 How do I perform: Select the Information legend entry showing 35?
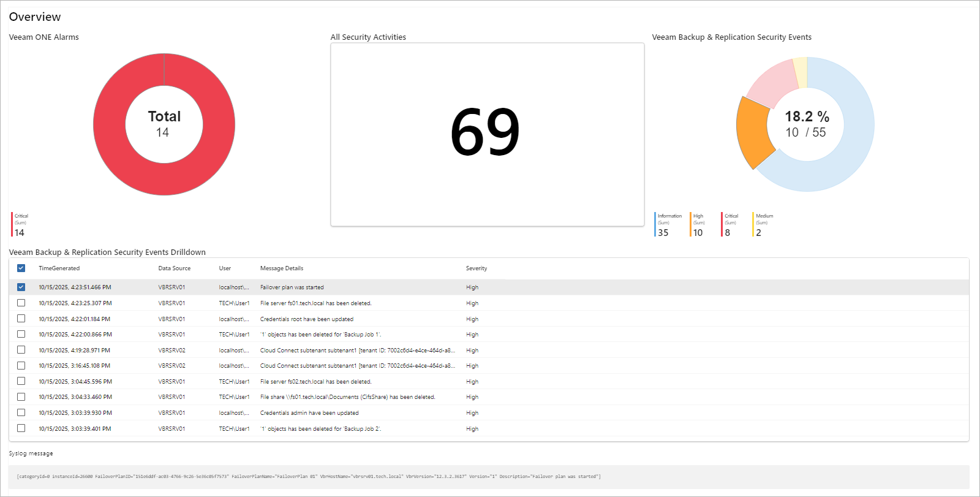click(x=668, y=224)
